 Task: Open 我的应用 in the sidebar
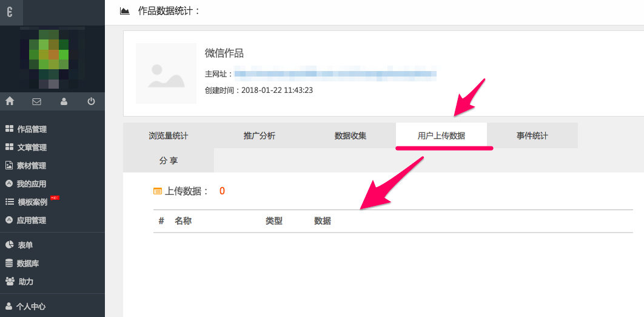(32, 184)
